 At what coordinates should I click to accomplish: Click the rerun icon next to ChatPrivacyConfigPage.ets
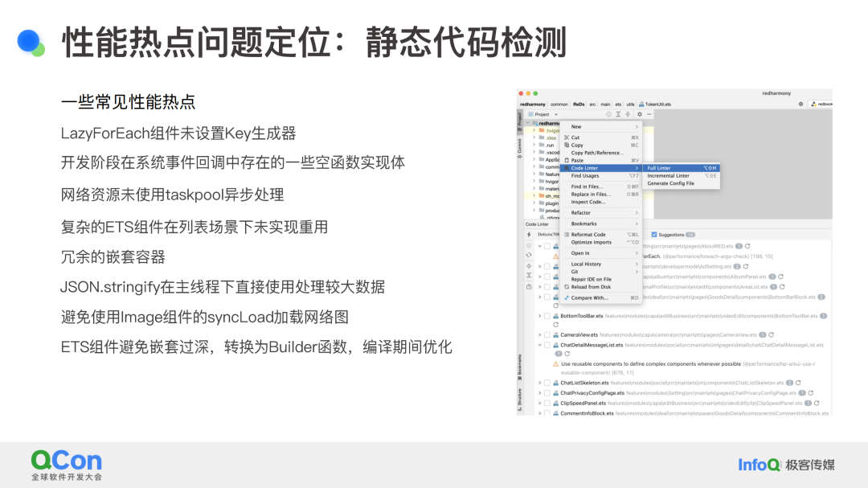810,392
